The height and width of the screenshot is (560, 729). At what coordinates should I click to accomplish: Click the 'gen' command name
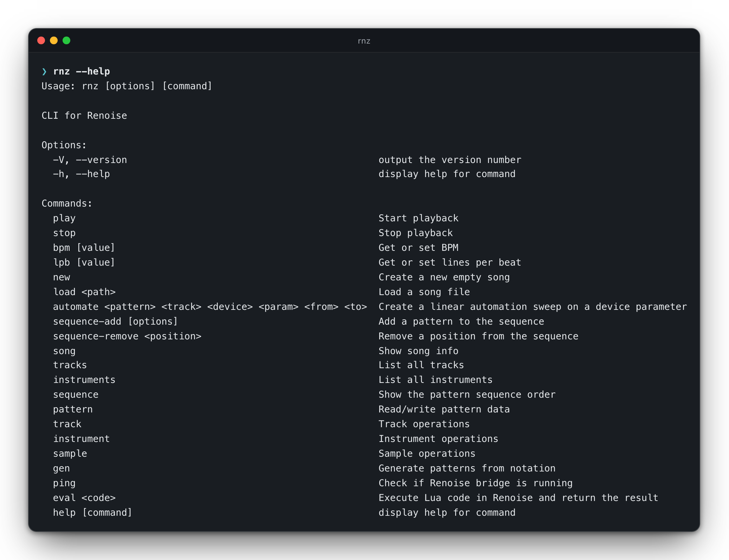pos(62,469)
